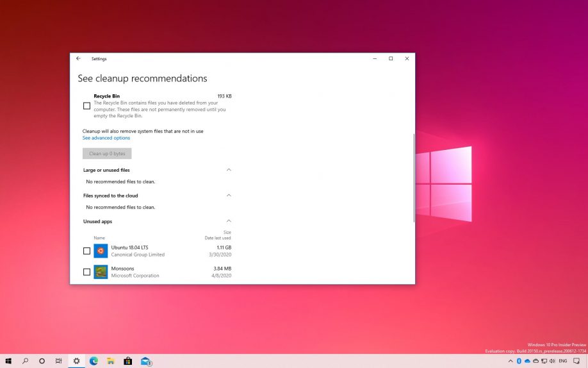Open See advanced options link

click(x=106, y=138)
